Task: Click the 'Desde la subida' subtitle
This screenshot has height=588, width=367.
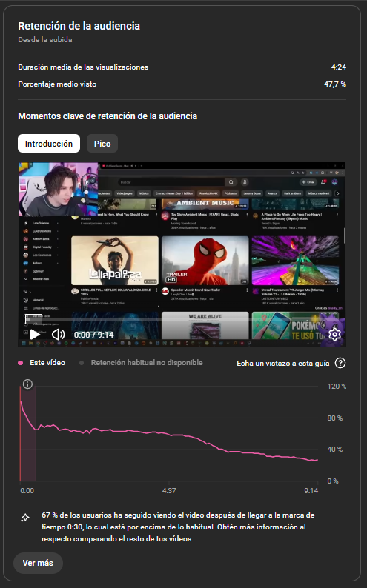Action: [x=45, y=40]
